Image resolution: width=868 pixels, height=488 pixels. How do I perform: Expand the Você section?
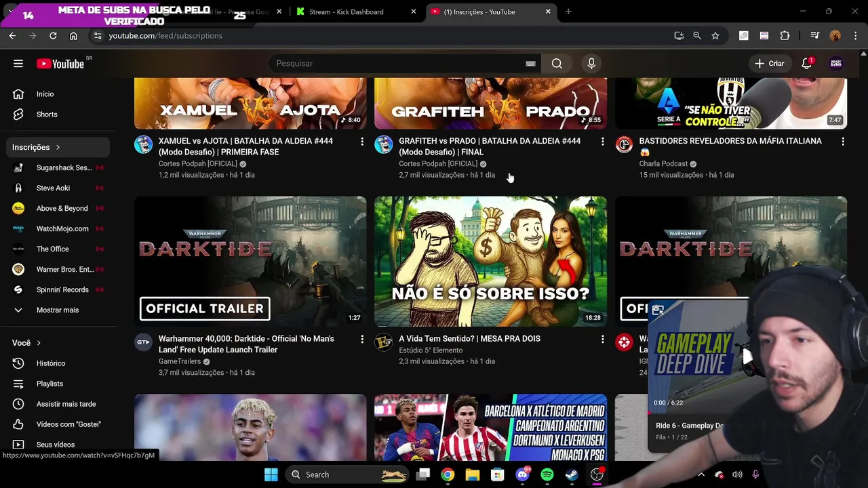click(x=27, y=343)
